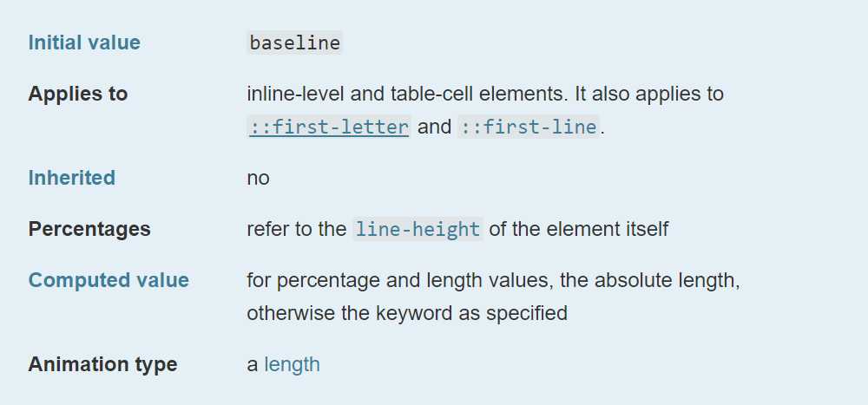
Task: Click the word 'and' between pseudo-elements
Action: pos(434,127)
